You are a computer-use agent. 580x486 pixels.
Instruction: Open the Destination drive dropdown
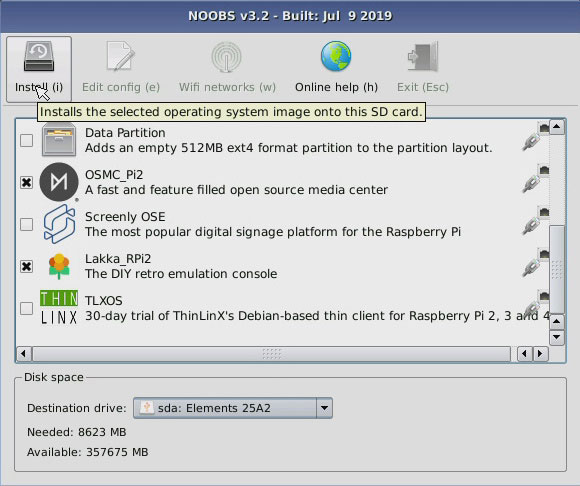tap(233, 408)
